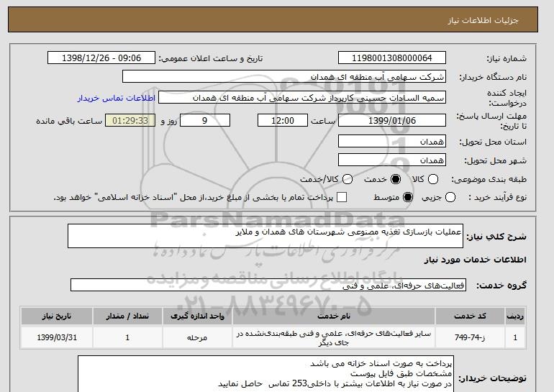Click the اطلاعات خدمات مورد نیاز heading
This screenshot has width=554, height=392.
[475, 260]
